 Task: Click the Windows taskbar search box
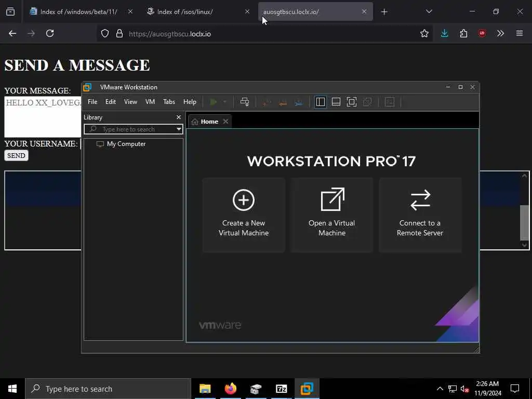(x=108, y=389)
